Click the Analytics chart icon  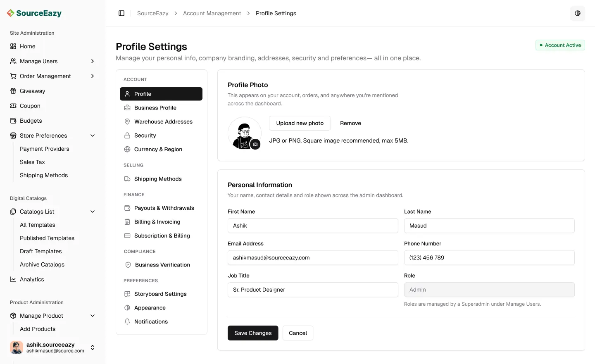tap(13, 279)
